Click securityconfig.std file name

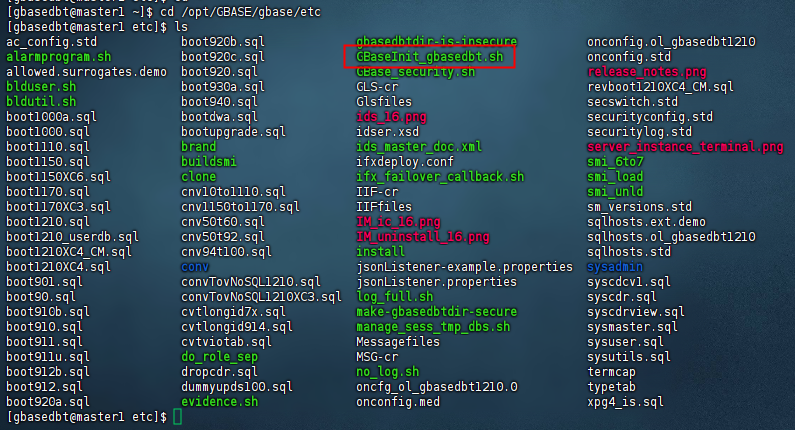(x=650, y=117)
